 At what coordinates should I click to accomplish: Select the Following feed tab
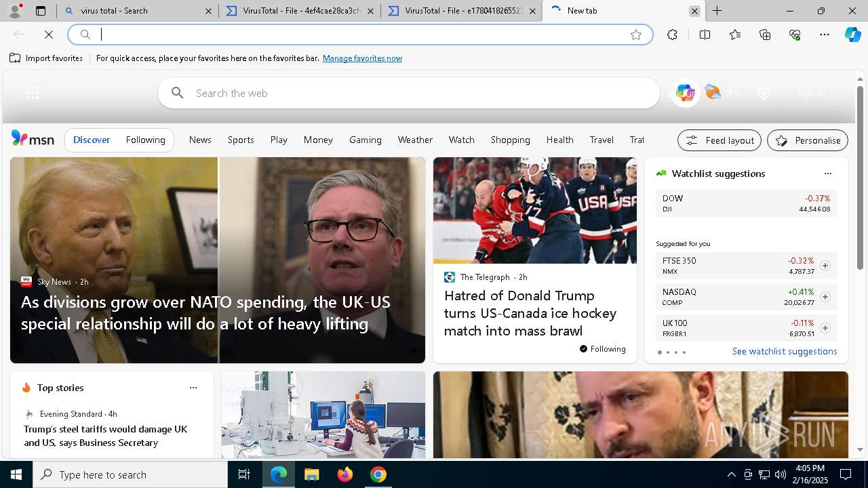click(145, 140)
